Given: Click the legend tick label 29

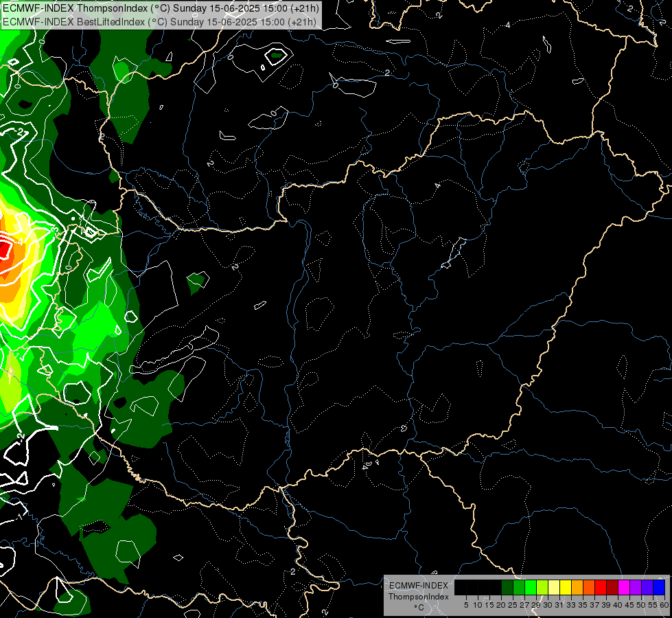Looking at the screenshot, I should click(536, 605).
